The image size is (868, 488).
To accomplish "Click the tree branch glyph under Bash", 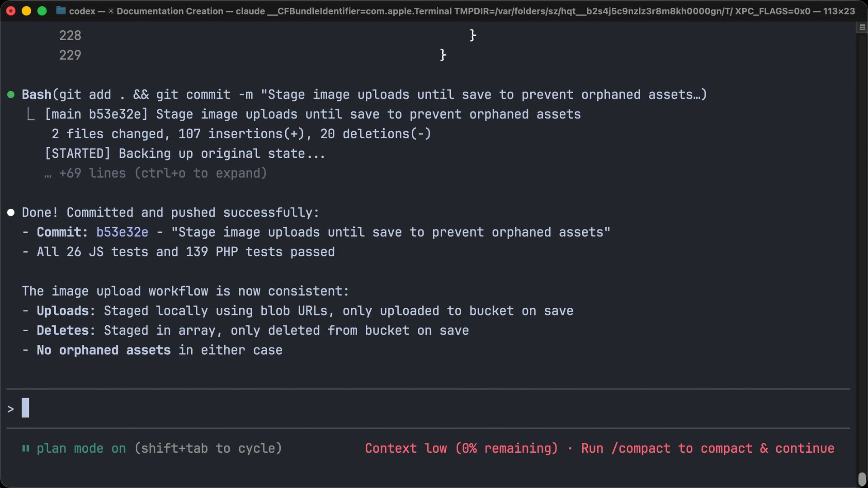I will 31,115.
